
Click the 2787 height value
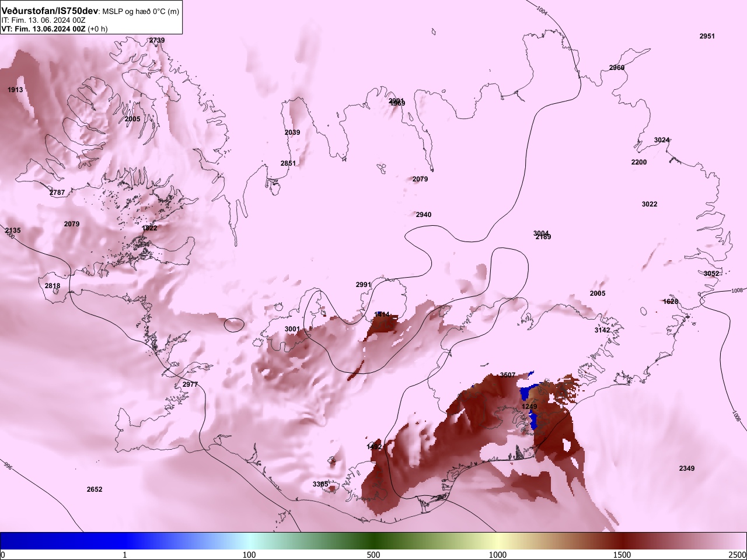57,192
